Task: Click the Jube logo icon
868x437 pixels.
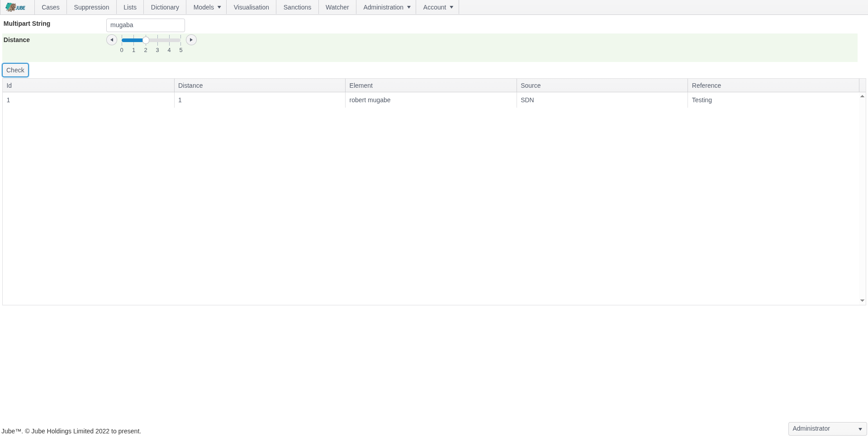Action: click(16, 7)
